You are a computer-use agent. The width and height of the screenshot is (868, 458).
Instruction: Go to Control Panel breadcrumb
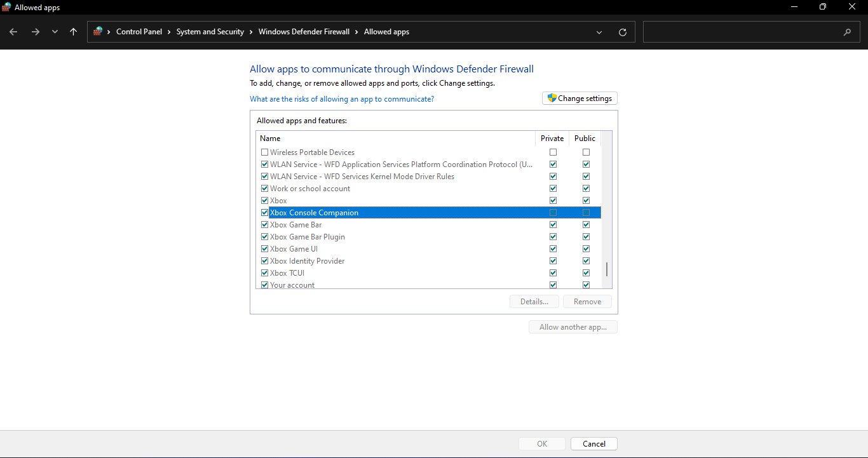click(139, 32)
